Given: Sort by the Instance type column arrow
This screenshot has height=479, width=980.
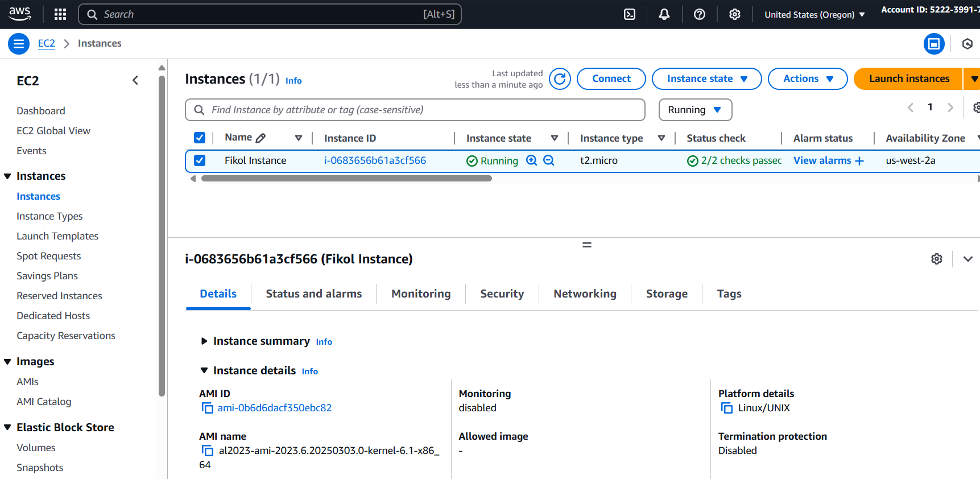Looking at the screenshot, I should pos(661,138).
